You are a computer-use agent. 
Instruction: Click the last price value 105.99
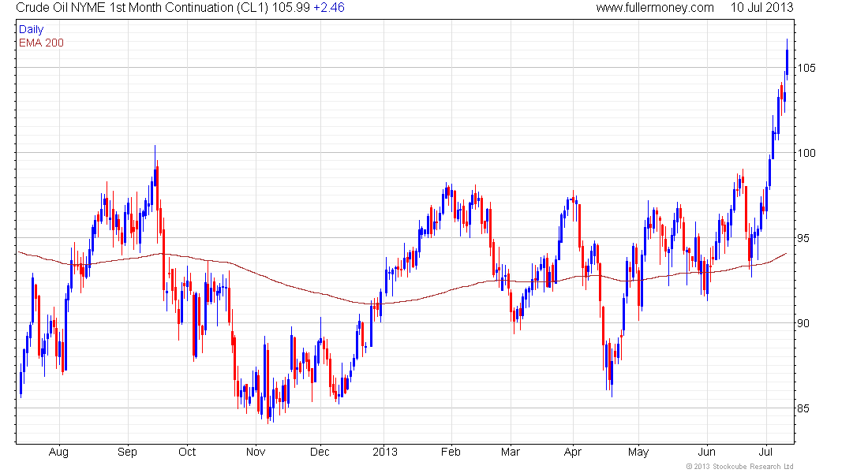point(291,8)
